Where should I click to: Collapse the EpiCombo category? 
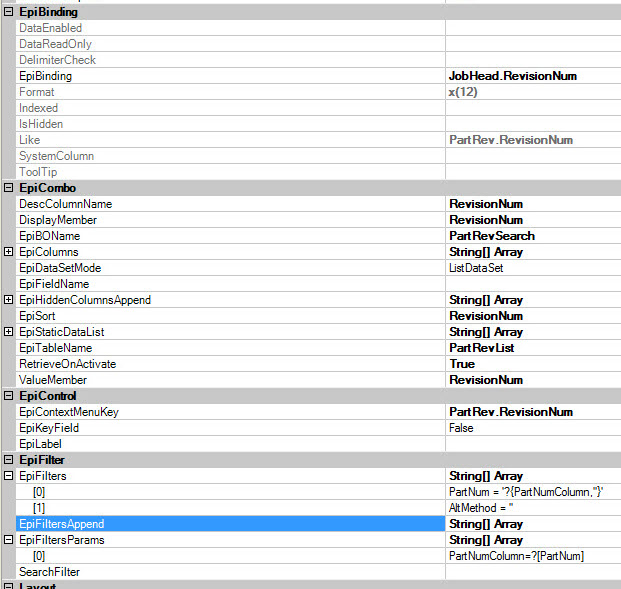8,188
